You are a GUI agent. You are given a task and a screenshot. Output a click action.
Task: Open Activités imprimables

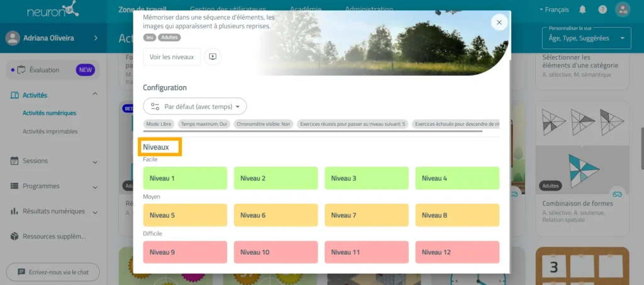(x=50, y=131)
